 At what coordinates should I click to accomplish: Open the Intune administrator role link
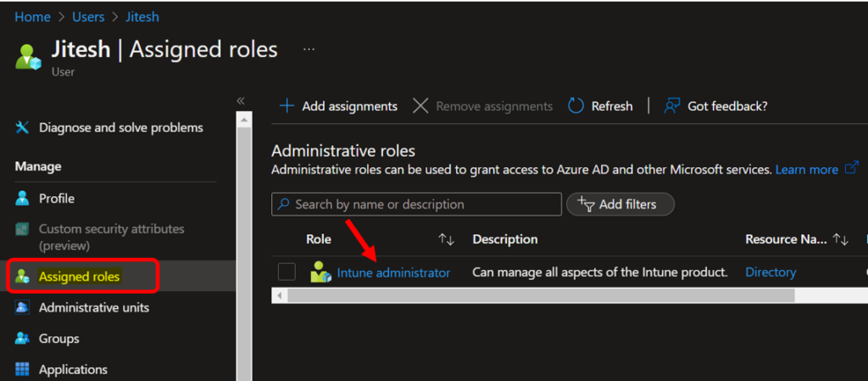coord(393,272)
